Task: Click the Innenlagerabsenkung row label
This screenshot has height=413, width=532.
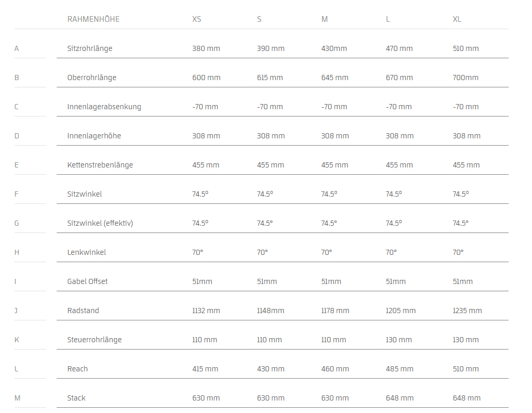Action: coord(104,107)
